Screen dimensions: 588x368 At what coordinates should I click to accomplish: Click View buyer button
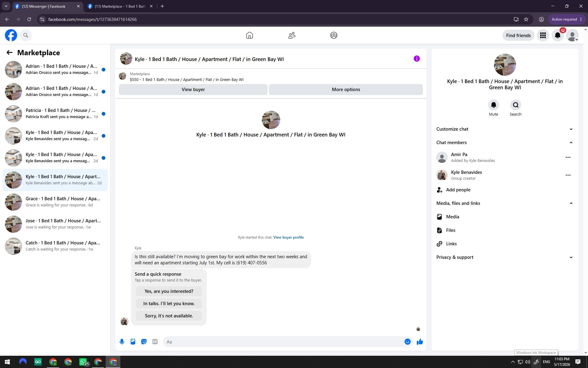coord(193,90)
